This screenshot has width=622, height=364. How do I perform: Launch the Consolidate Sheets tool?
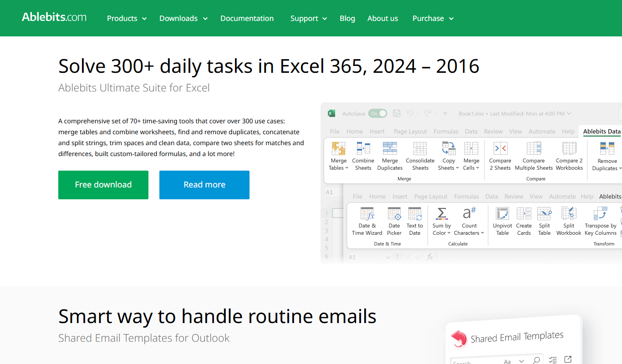click(420, 149)
